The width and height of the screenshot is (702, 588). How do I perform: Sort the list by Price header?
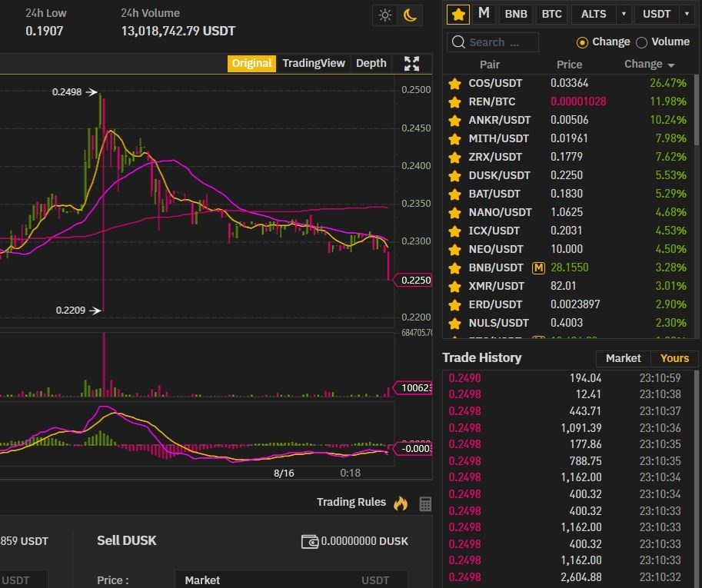pos(569,65)
